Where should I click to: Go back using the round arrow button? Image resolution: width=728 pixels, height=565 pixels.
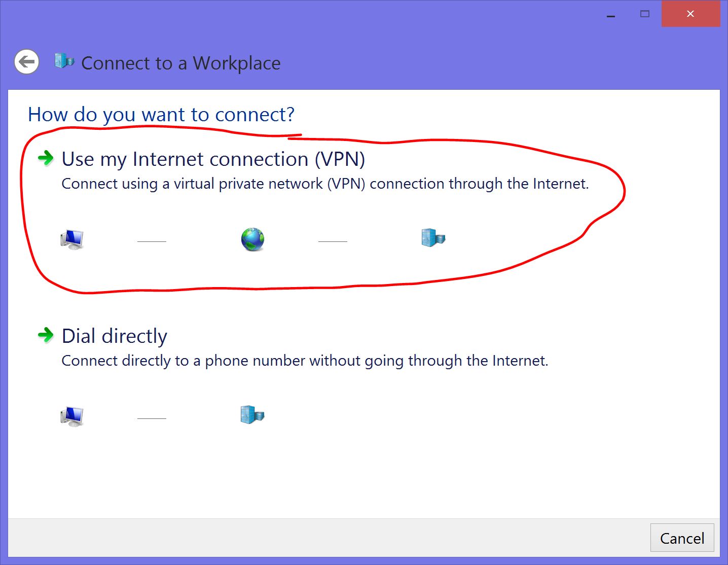26,62
